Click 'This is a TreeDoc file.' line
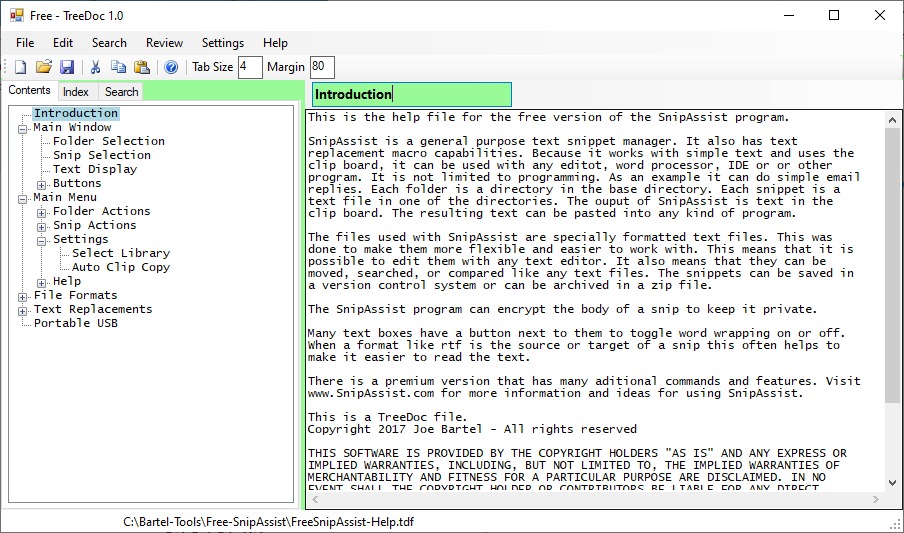 387,417
